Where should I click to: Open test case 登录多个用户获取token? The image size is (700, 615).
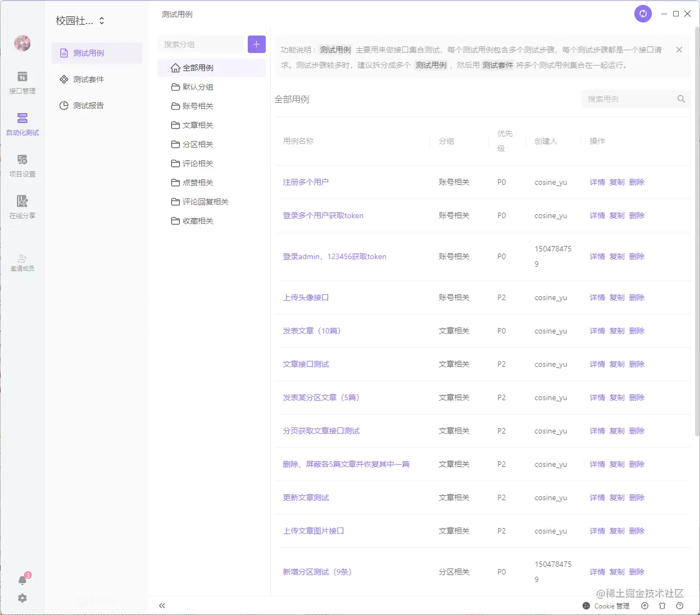coord(323,215)
